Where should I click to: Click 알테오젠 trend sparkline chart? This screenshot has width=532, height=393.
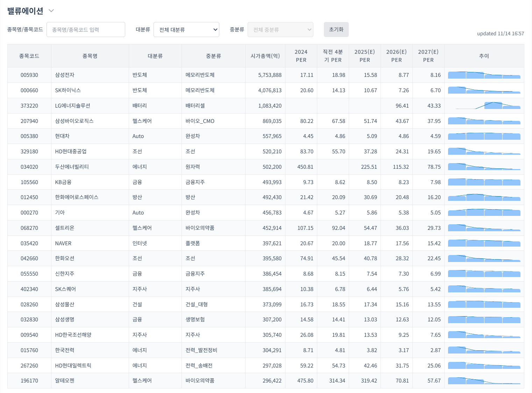click(x=484, y=381)
